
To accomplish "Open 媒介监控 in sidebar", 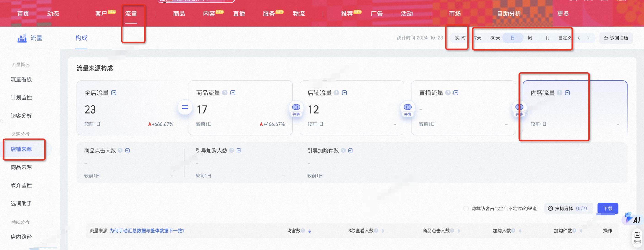I will (x=21, y=185).
